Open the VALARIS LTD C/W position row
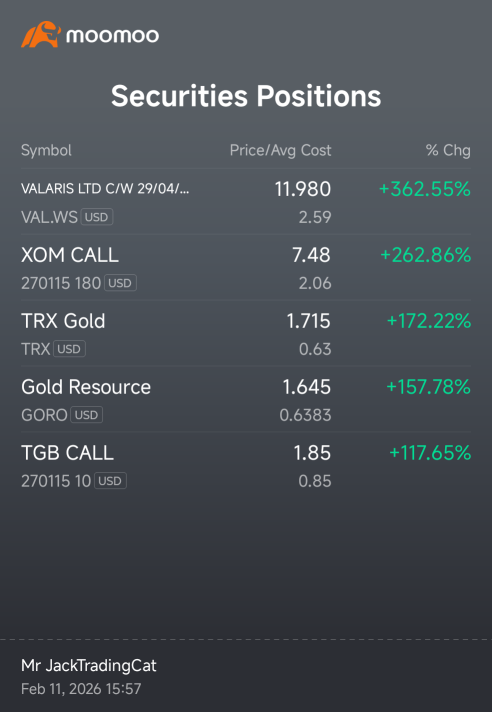This screenshot has height=712, width=492. (x=246, y=202)
